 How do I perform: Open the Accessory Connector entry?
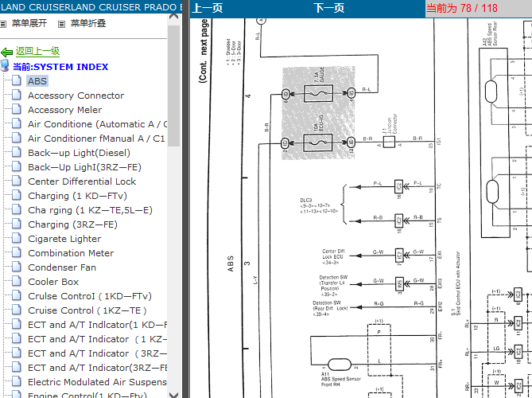[x=76, y=96]
